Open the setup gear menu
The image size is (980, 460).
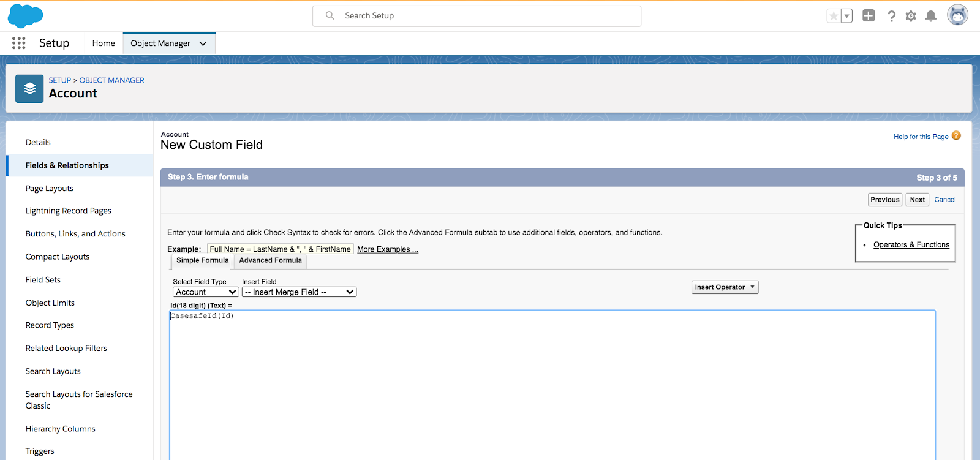(911, 16)
